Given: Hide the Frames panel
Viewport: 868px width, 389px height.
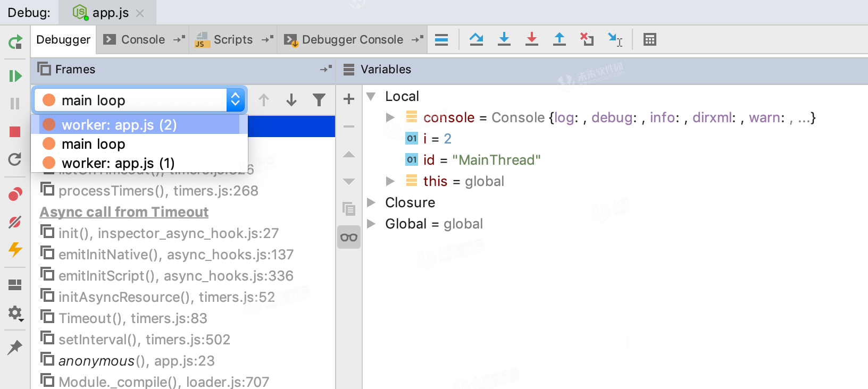Looking at the screenshot, I should tap(325, 69).
